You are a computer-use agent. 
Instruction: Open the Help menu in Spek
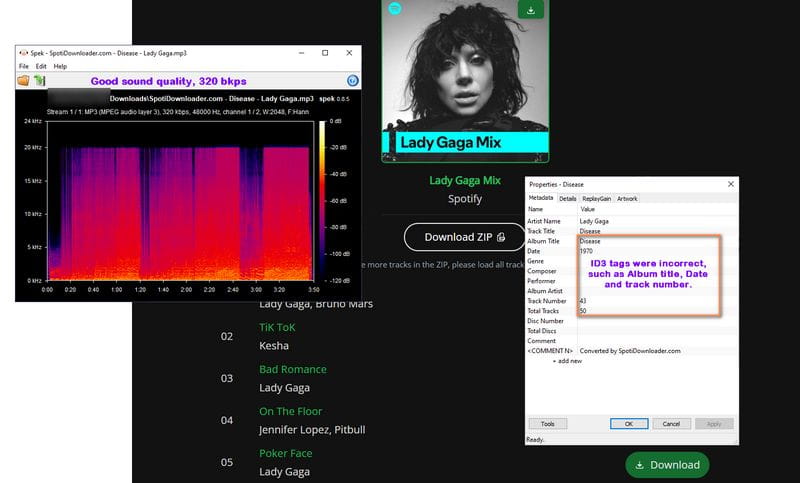point(60,66)
